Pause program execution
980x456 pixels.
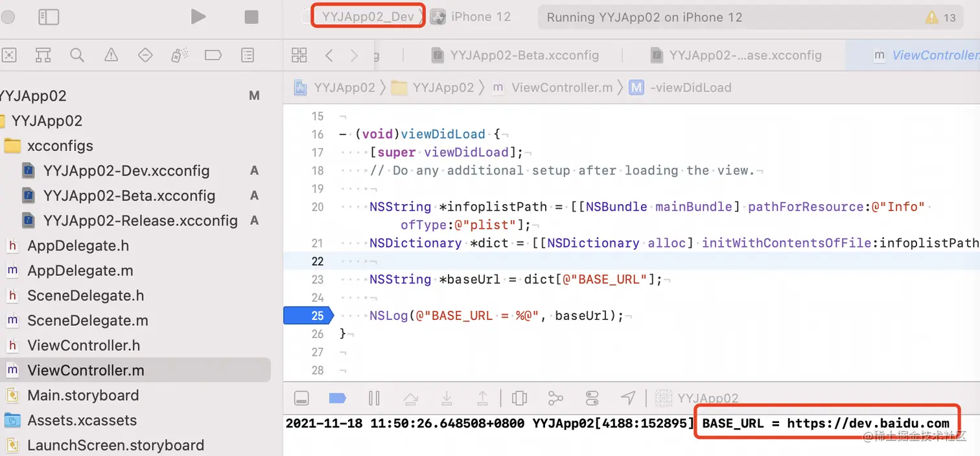(374, 398)
